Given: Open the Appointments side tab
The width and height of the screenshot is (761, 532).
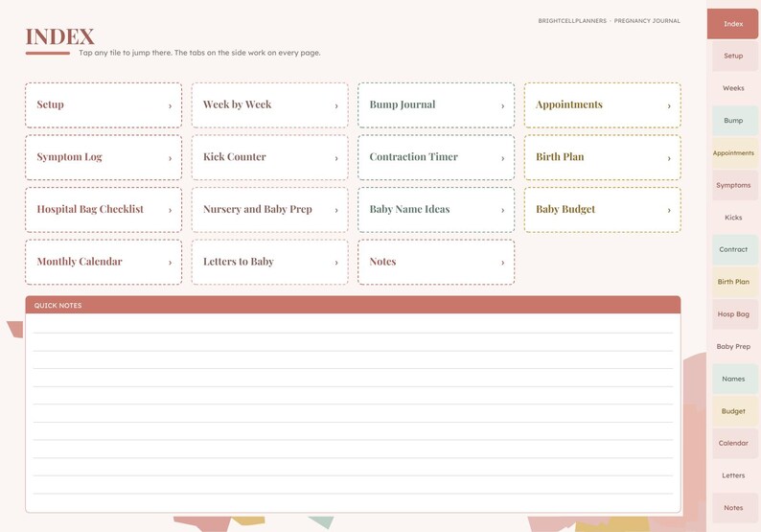Looking at the screenshot, I should click(735, 153).
